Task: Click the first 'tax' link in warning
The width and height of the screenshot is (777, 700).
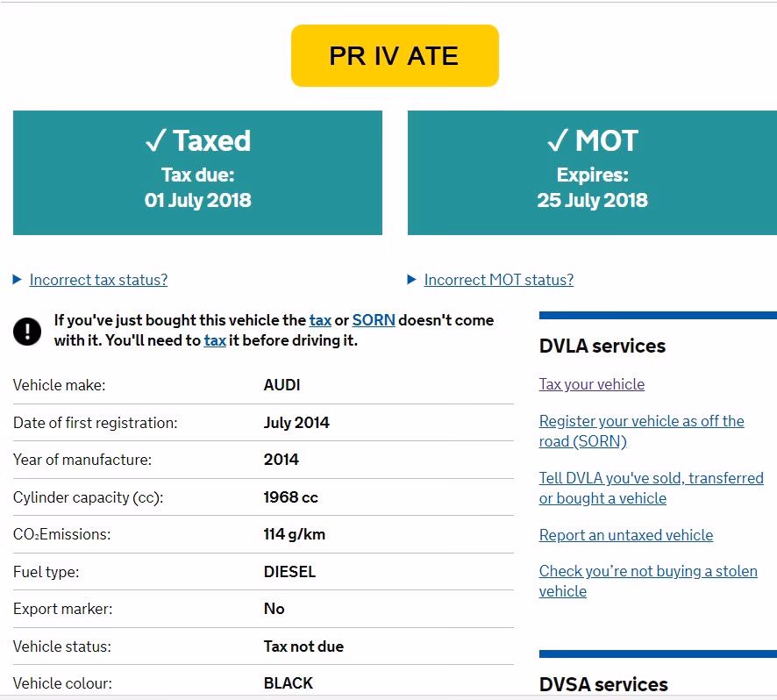Action: click(x=320, y=320)
